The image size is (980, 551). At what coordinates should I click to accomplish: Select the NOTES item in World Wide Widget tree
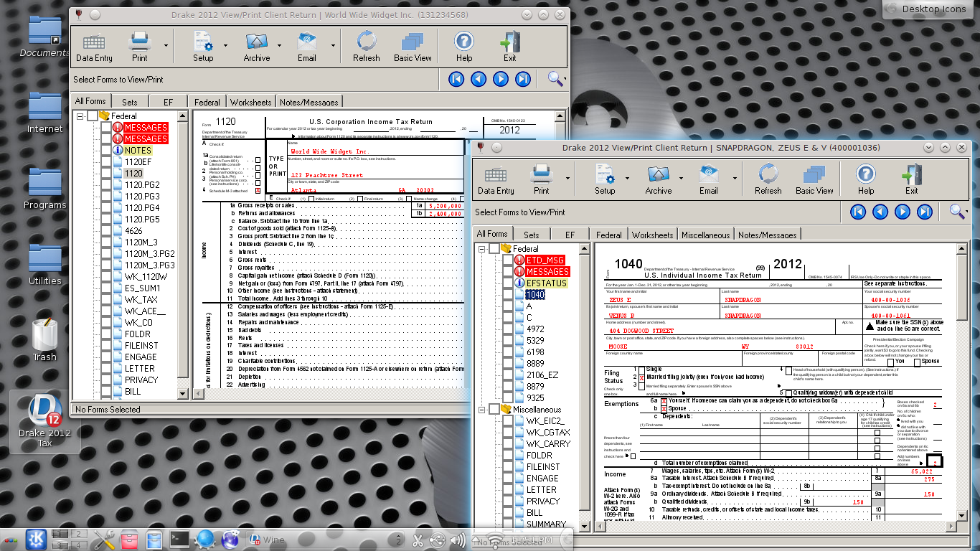[x=138, y=151]
